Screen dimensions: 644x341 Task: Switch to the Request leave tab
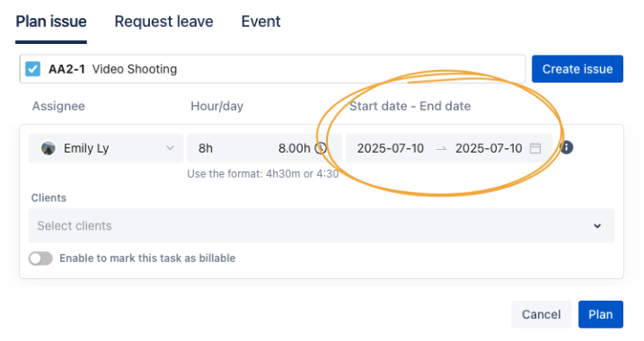(163, 22)
